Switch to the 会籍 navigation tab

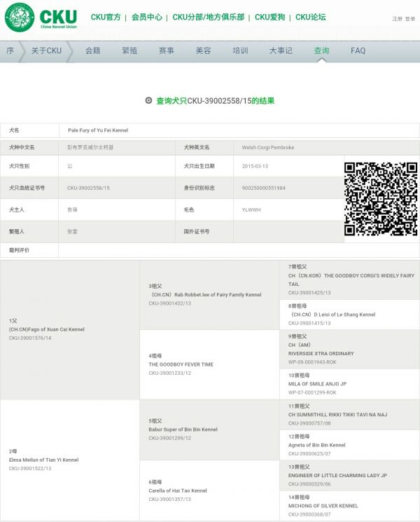92,50
